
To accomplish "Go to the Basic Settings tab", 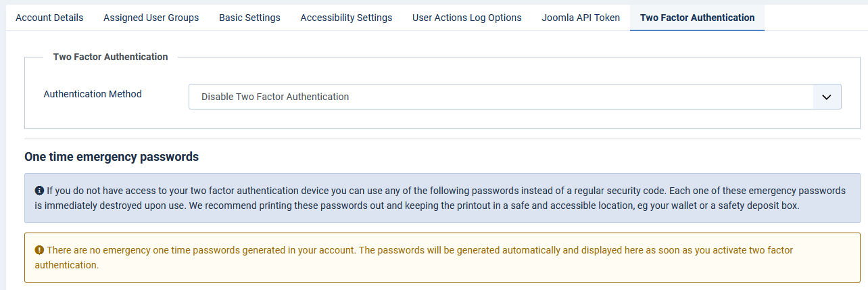I will pyautogui.click(x=249, y=18).
